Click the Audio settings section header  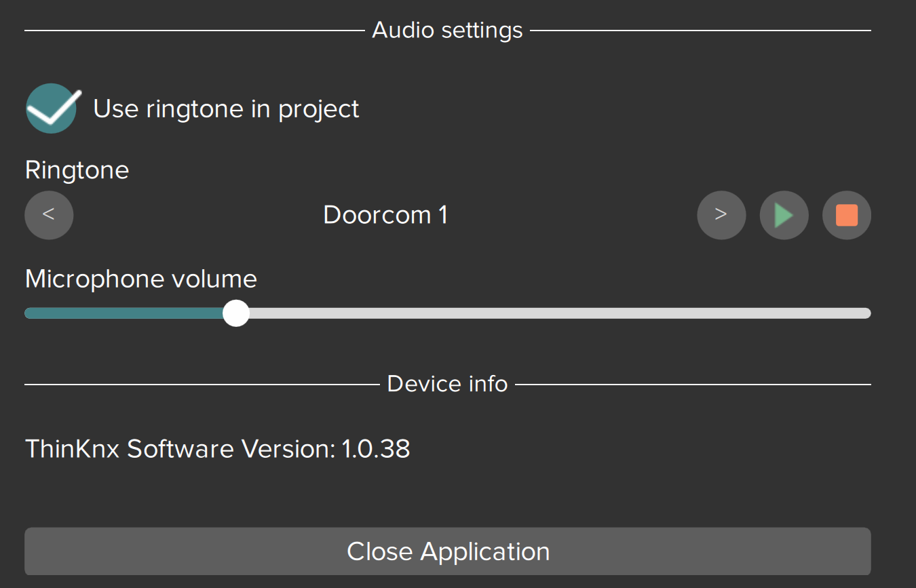pyautogui.click(x=447, y=31)
